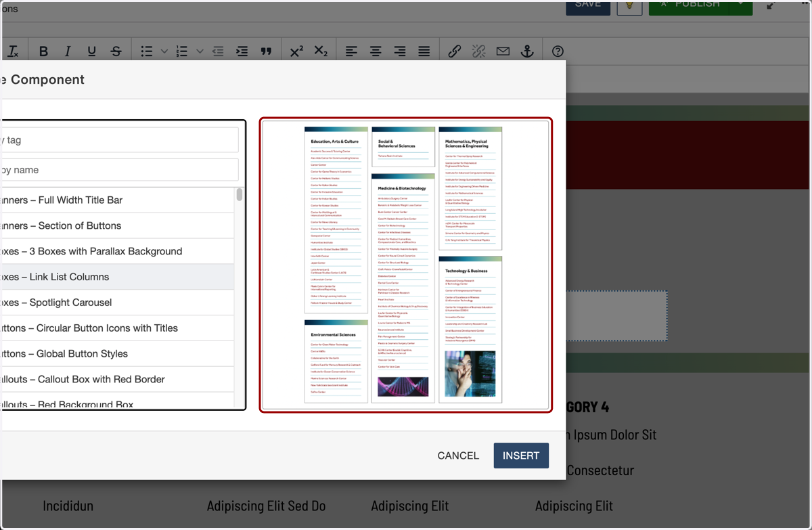Select Callouts – Callout Box with Red Border

[118, 379]
